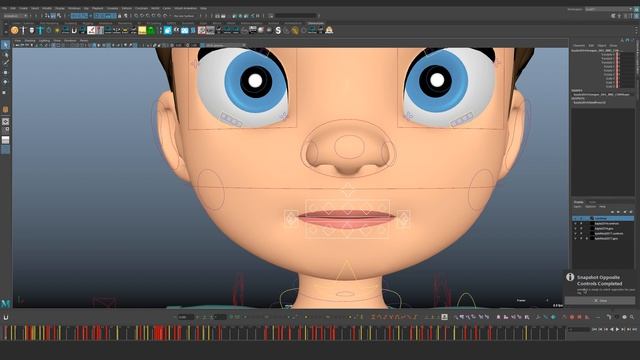
Task: Switch to the Anim layer tab
Action: 592,202
